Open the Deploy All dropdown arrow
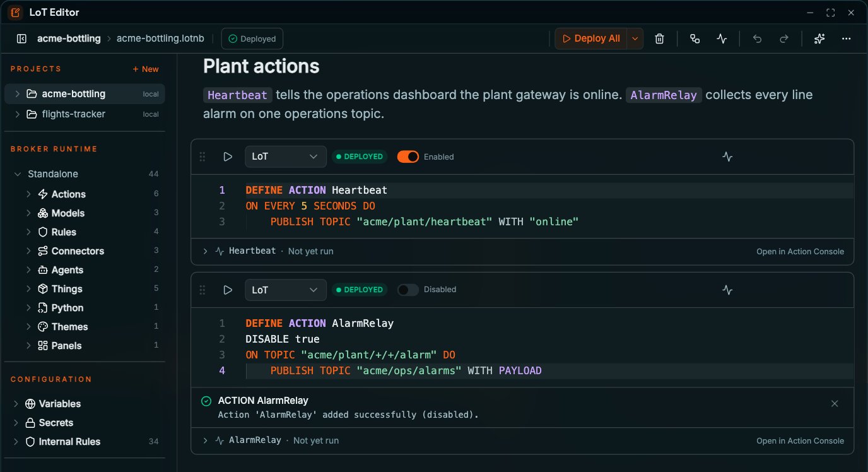 [635, 38]
